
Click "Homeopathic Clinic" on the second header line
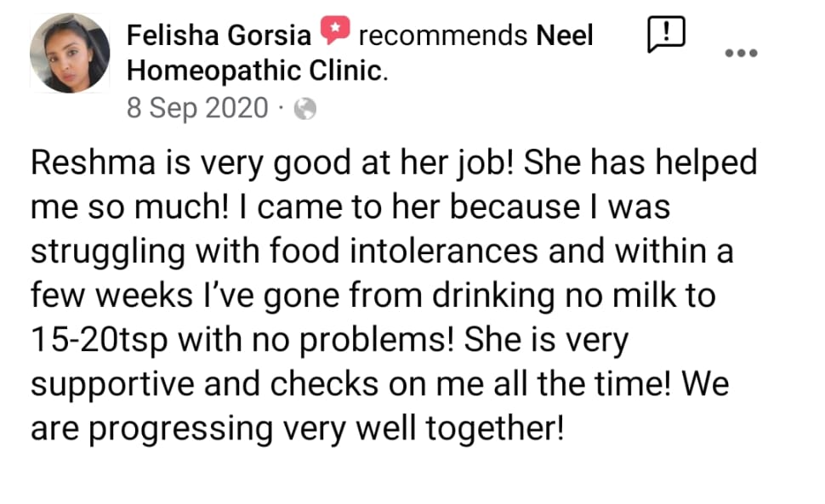tap(255, 70)
